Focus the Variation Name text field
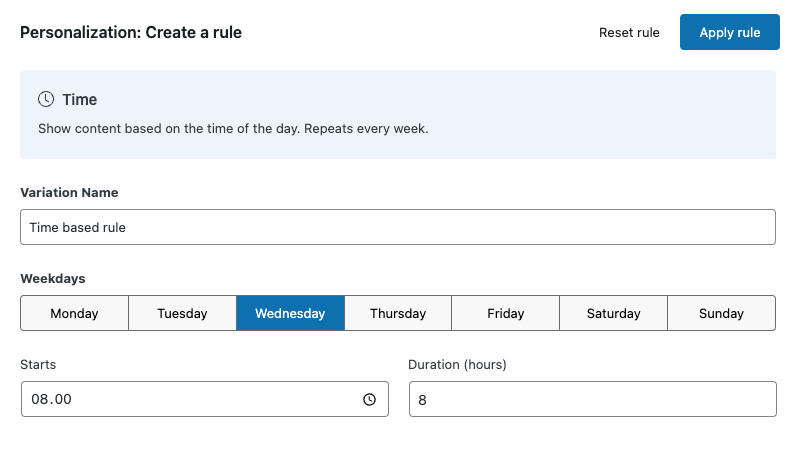 pos(398,227)
